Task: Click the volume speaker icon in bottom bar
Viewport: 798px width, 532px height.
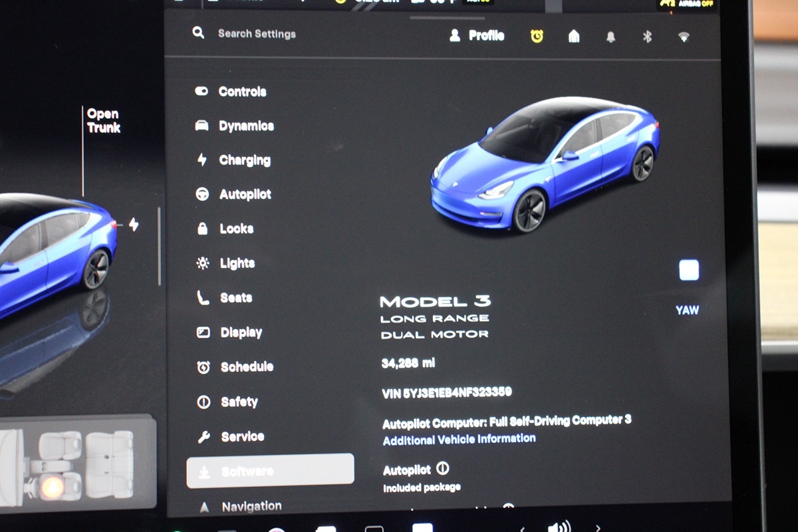Action: 557,527
